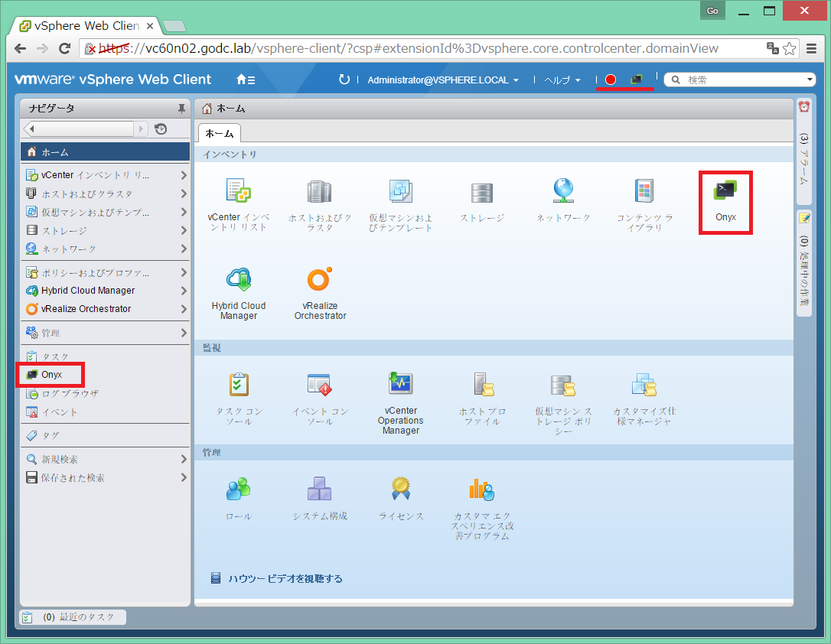Bookmark this page with the star icon

pyautogui.click(x=790, y=49)
